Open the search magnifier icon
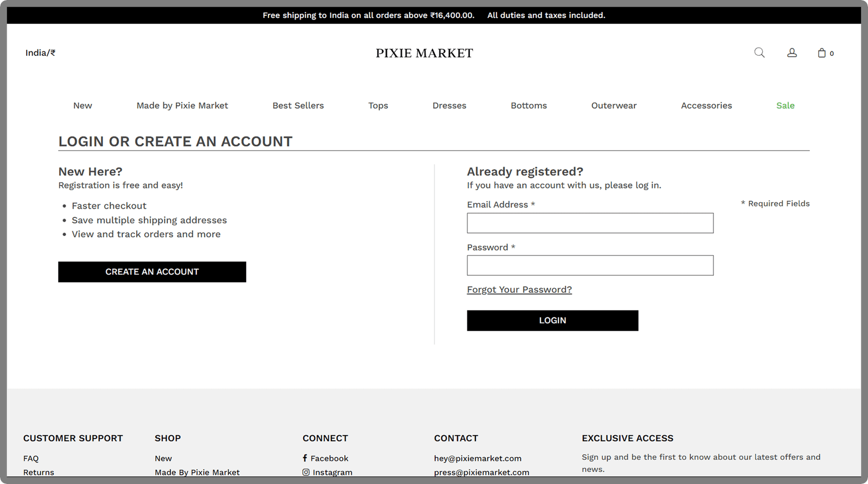The height and width of the screenshot is (484, 868). coord(759,53)
